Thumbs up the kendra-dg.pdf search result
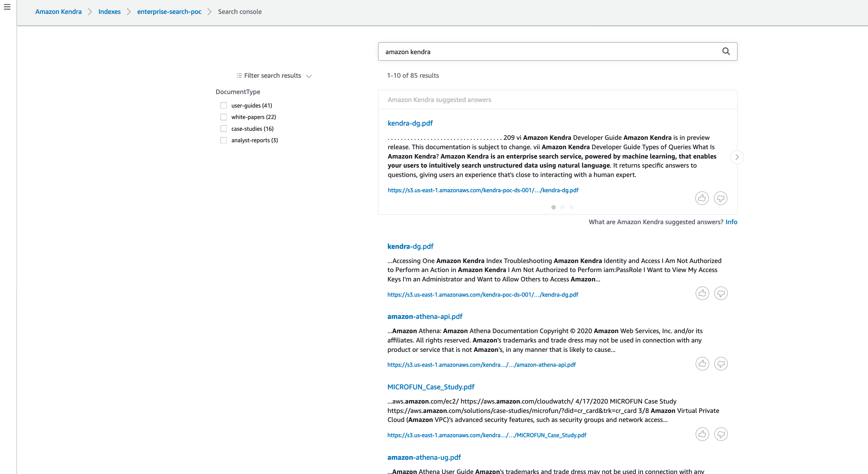The image size is (868, 474). pos(702,293)
